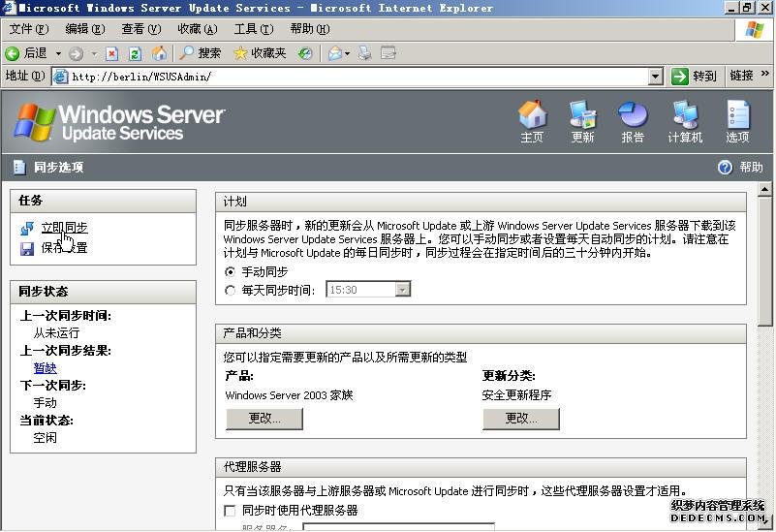This screenshot has width=776, height=532.
Task: Refresh the page with green arrows icon
Action: (x=135, y=53)
